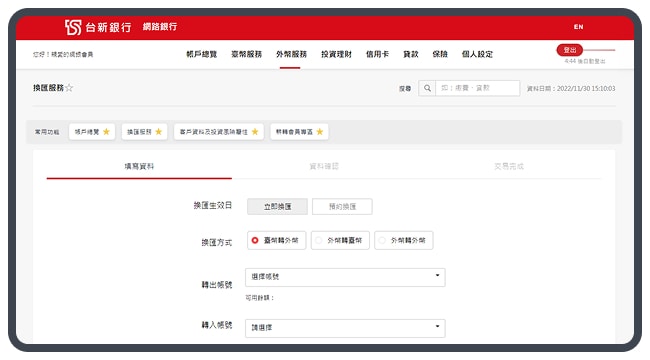
Task: Select the 外幣轉外幣 radio option
Action: pos(404,241)
